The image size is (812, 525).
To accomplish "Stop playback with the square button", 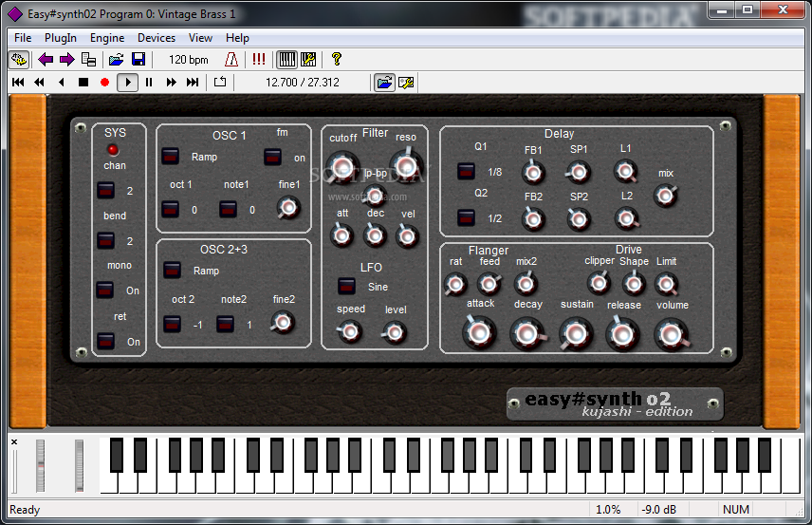I will pos(83,83).
